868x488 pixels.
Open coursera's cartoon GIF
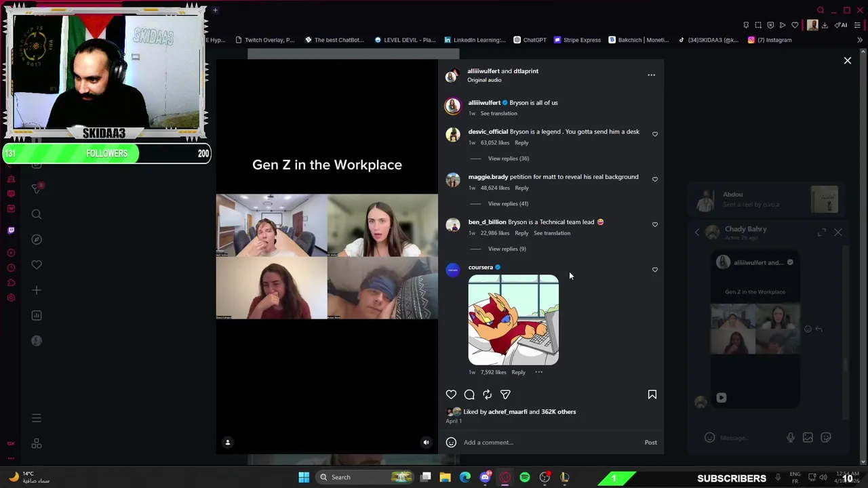point(513,320)
